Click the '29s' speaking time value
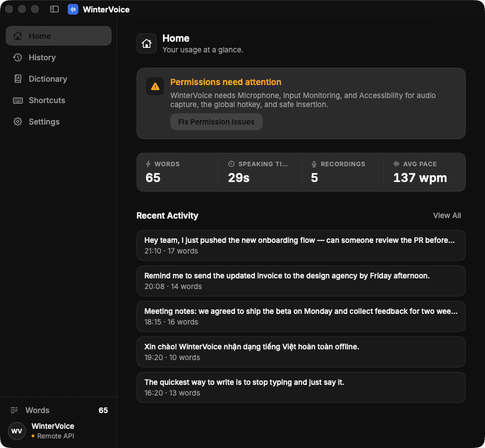 [x=239, y=178]
